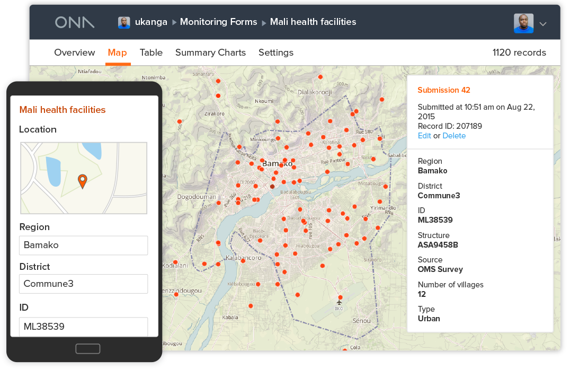Click the Dialakorodji label on map
Viewport: 588px width, 369px height.
click(315, 92)
